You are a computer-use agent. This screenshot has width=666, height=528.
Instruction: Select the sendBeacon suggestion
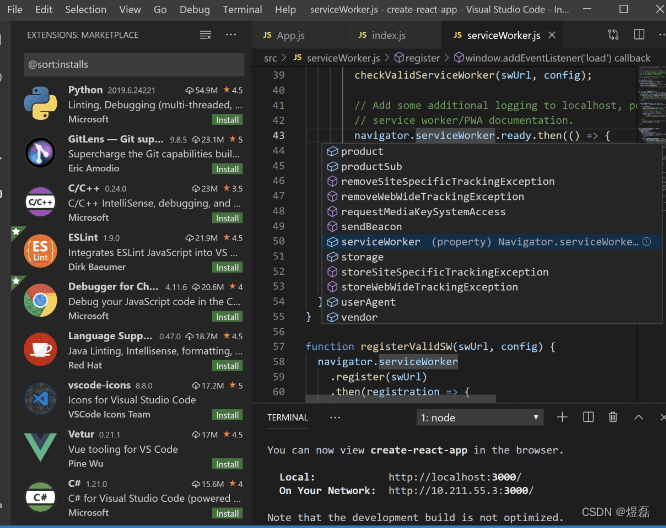click(x=492, y=227)
